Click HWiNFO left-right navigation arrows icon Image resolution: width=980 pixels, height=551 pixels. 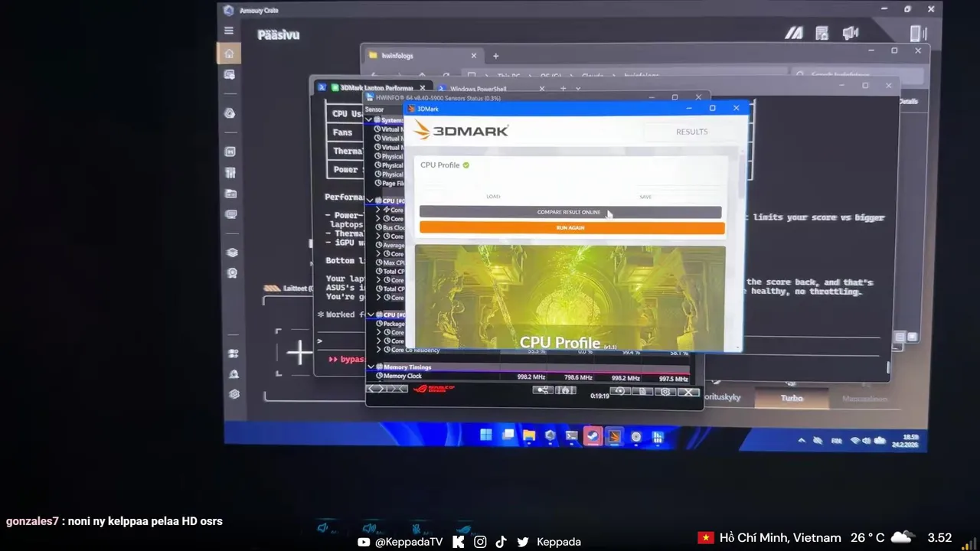click(x=377, y=389)
